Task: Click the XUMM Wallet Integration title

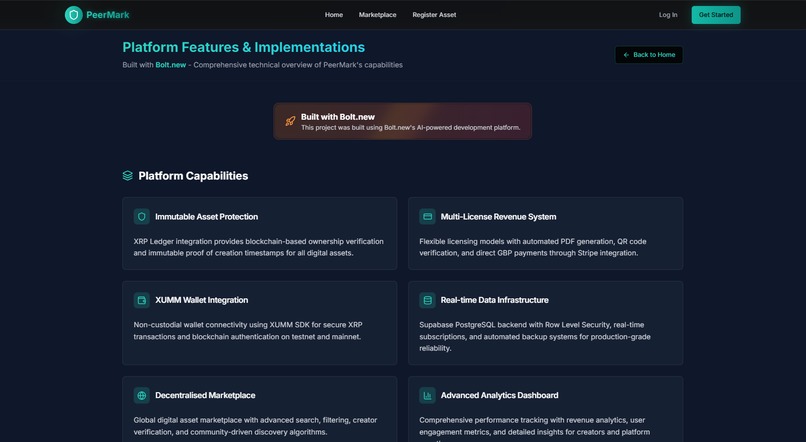Action: pos(202,300)
